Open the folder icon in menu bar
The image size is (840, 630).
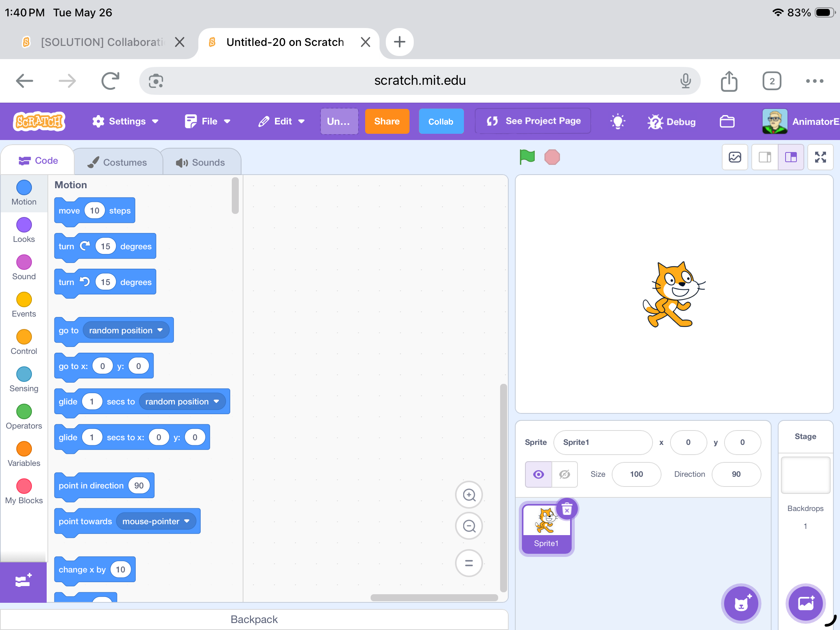click(x=727, y=121)
